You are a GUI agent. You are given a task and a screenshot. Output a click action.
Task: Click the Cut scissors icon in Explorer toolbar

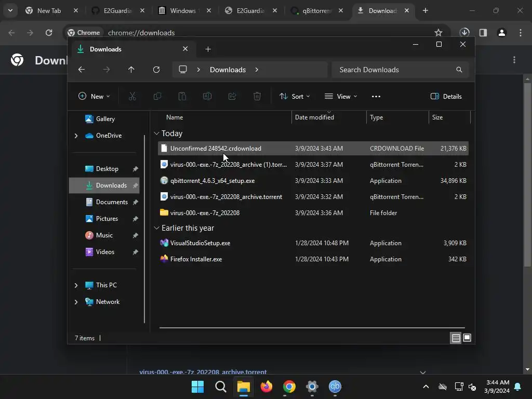coord(132,96)
